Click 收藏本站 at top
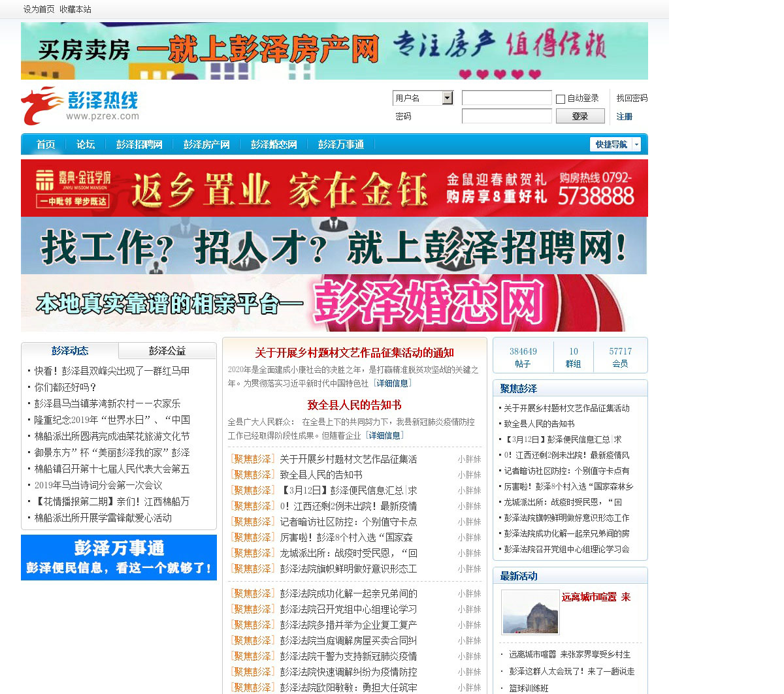The image size is (784, 694). (x=75, y=9)
